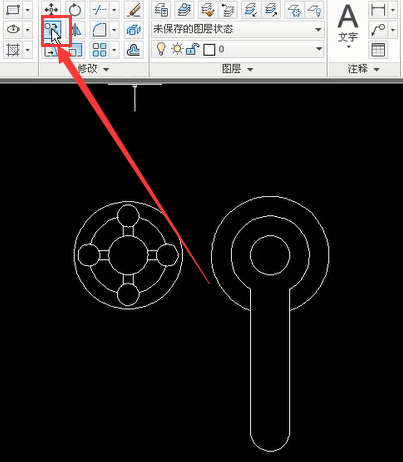Insert a Table from annotation panel
Image resolution: width=403 pixels, height=462 pixels.
(378, 50)
